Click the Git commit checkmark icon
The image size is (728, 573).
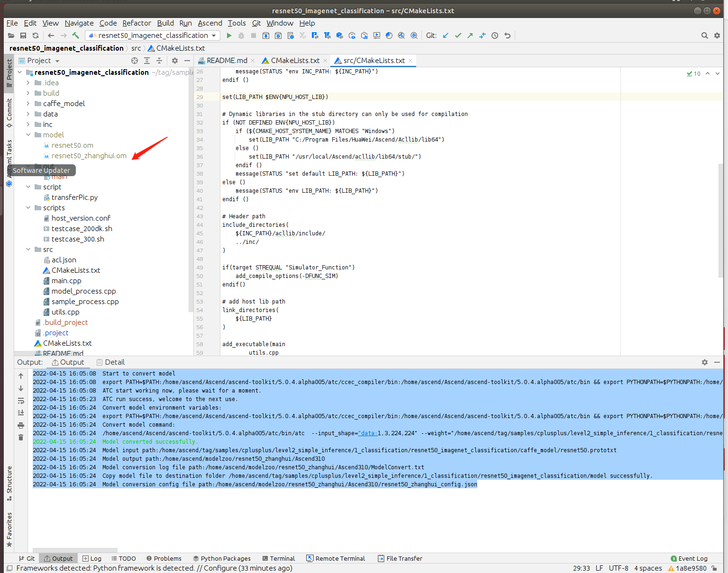coord(458,36)
